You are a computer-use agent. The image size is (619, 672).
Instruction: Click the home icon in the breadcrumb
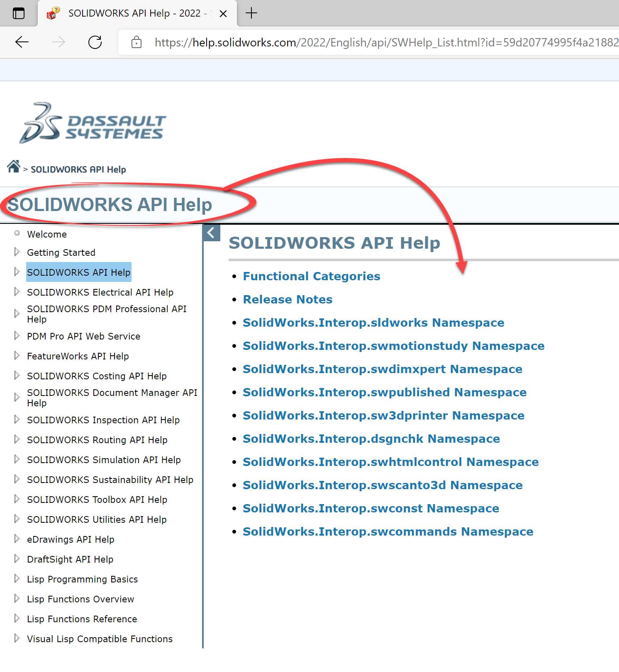[x=14, y=167]
